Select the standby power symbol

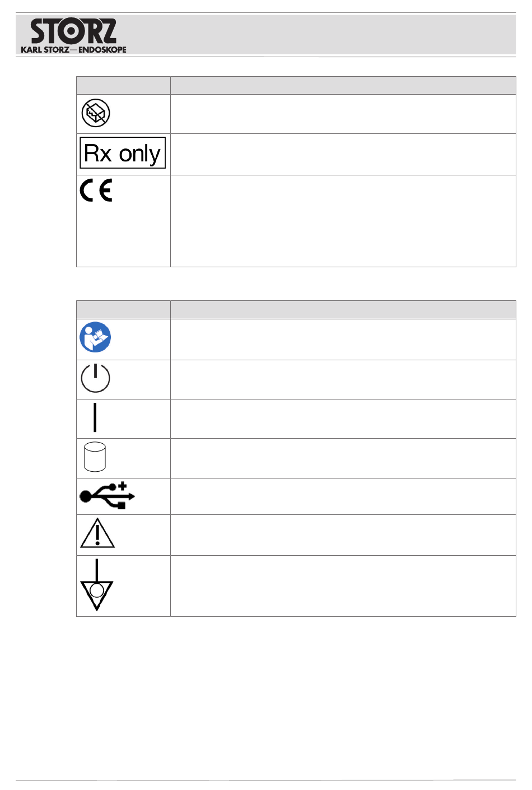(x=95, y=378)
